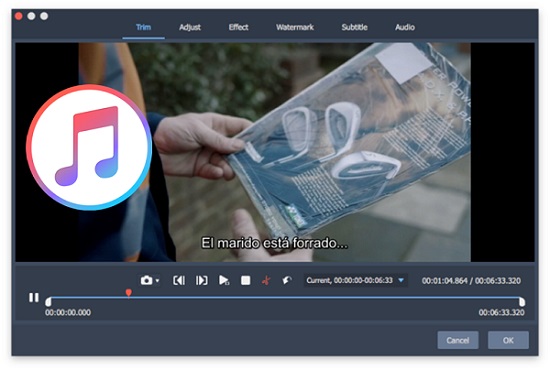Cancel the editing changes
The image size is (550, 370).
point(458,340)
